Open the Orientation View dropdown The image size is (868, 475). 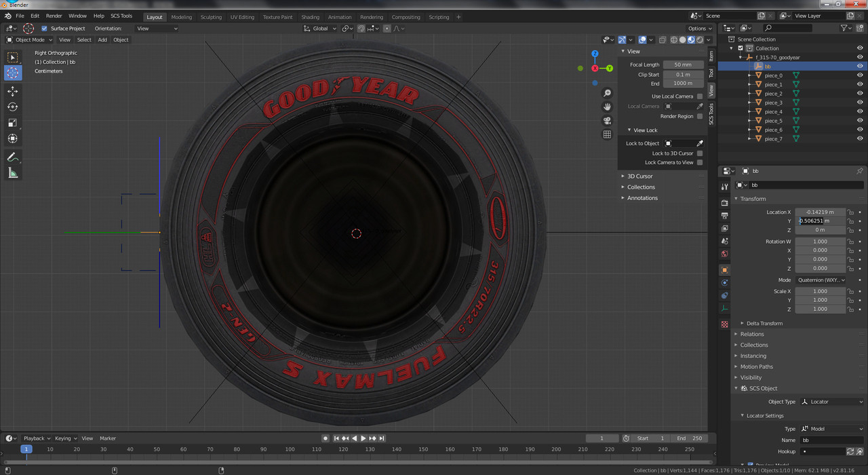click(x=157, y=28)
